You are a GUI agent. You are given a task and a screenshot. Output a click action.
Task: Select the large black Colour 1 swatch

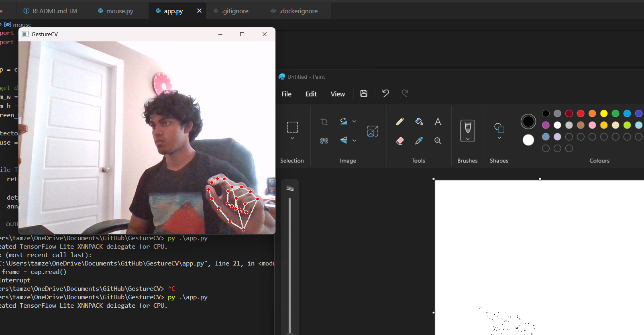(x=528, y=121)
